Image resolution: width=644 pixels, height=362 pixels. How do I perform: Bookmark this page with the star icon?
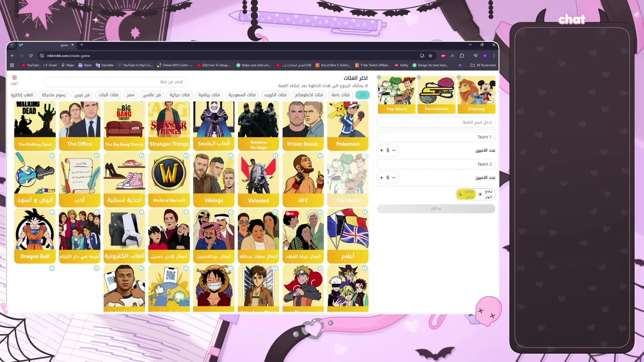[430, 56]
